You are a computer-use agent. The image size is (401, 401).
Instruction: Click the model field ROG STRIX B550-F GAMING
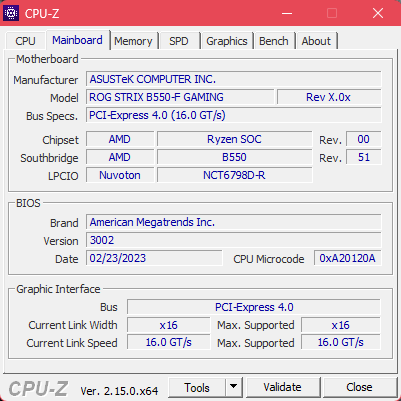tap(180, 97)
